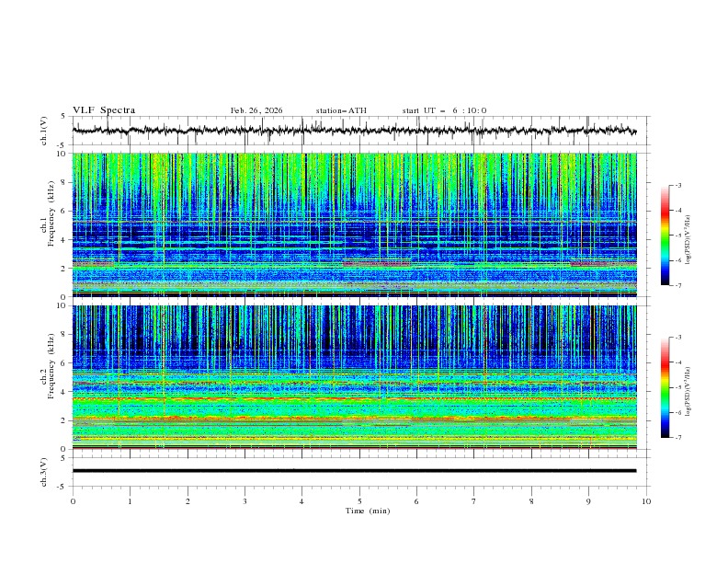Click the "-3" label on ch.1 color scale
728x563 pixels.
tap(678, 185)
